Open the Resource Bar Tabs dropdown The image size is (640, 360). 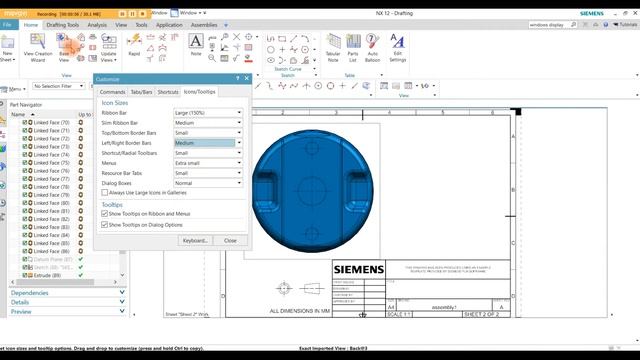[208, 173]
